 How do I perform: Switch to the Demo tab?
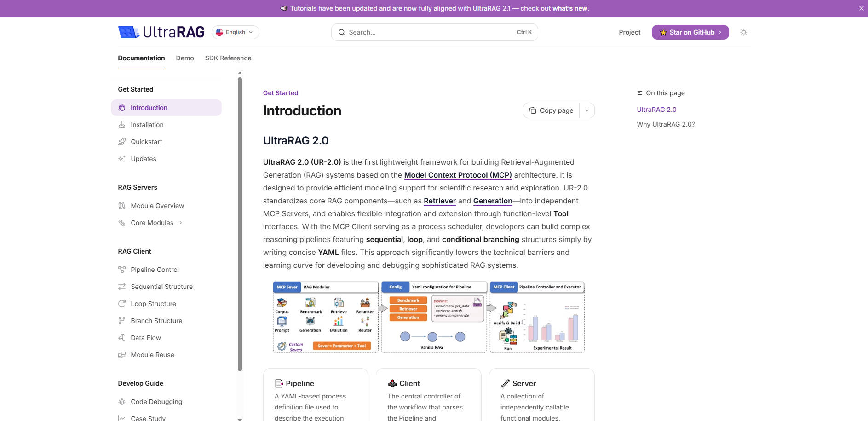click(185, 58)
